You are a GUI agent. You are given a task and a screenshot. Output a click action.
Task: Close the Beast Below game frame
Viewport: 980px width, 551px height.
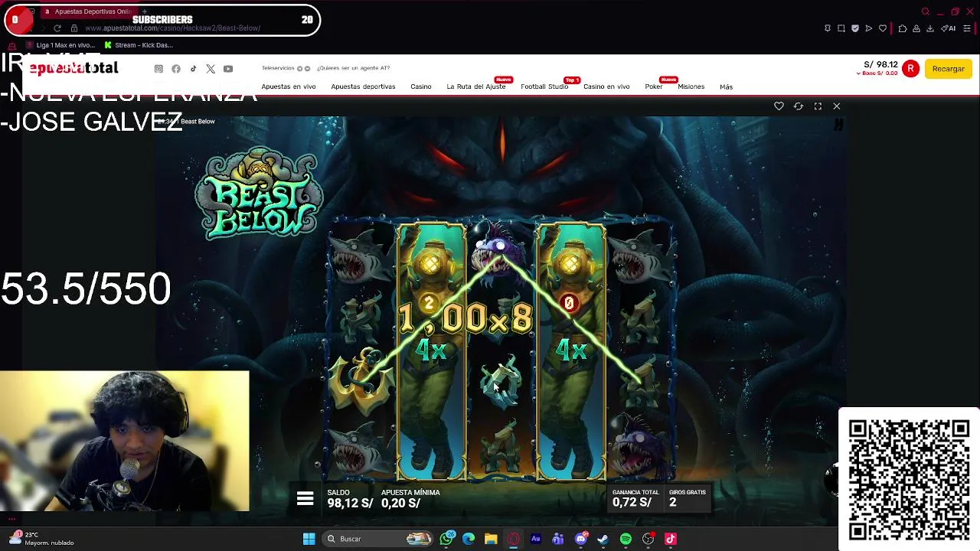(x=837, y=106)
